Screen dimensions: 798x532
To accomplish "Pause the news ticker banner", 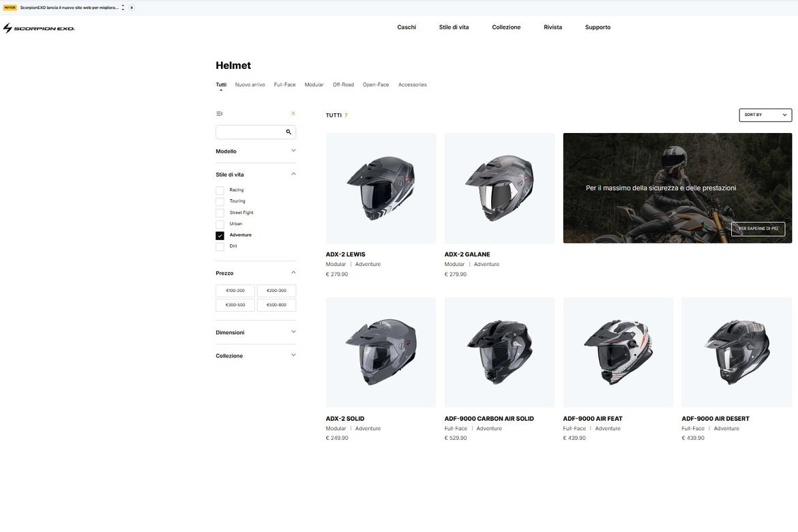I will click(132, 8).
